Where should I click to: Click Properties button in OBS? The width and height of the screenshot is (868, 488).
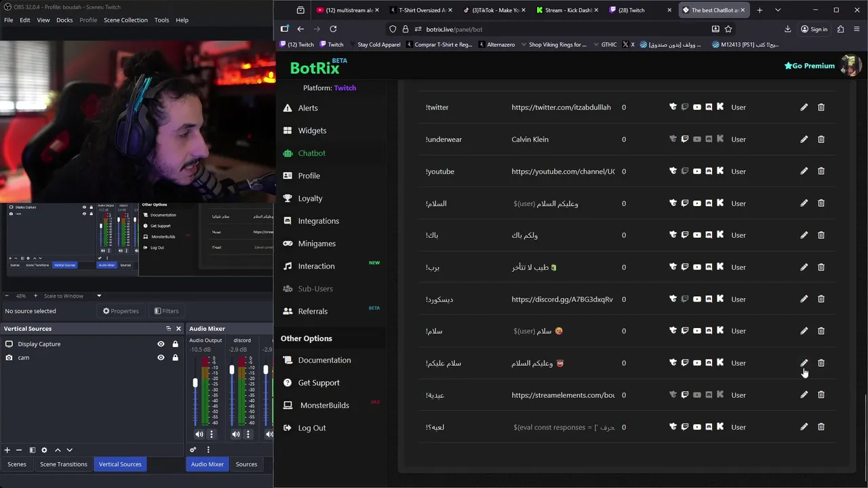click(121, 311)
